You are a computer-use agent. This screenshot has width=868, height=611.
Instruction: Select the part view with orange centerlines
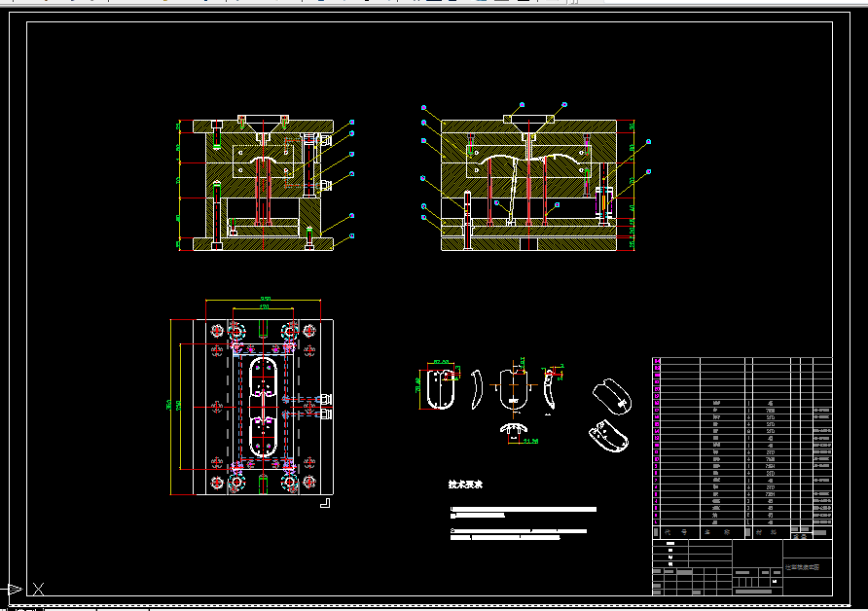click(514, 387)
